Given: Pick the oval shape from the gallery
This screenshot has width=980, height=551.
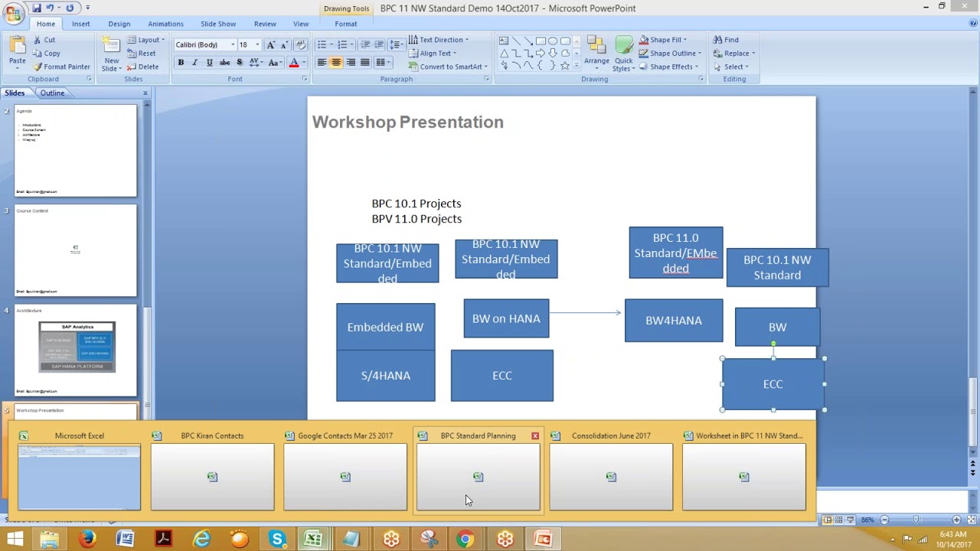Looking at the screenshot, I should [x=553, y=41].
